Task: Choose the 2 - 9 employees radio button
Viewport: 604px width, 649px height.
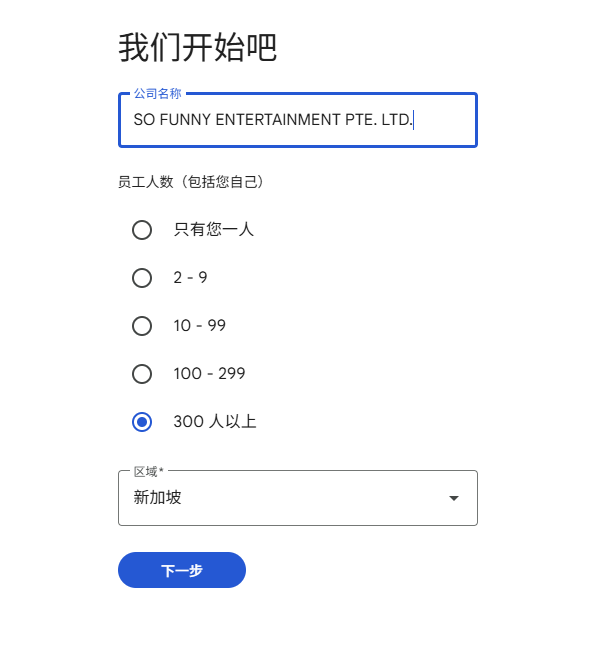Action: coord(142,278)
